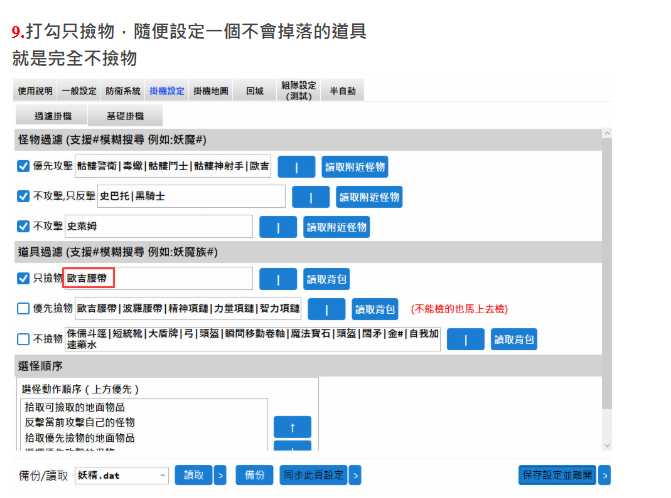This screenshot has height=498, width=671.
Task: Open the 組隊設定(測試) tab
Action: 299,91
